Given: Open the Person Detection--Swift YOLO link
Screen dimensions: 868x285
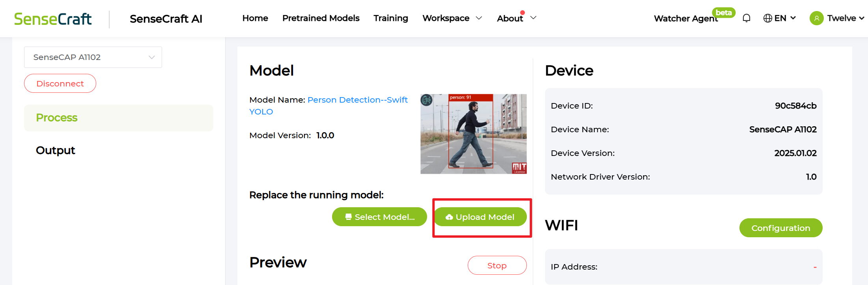Looking at the screenshot, I should point(357,100).
